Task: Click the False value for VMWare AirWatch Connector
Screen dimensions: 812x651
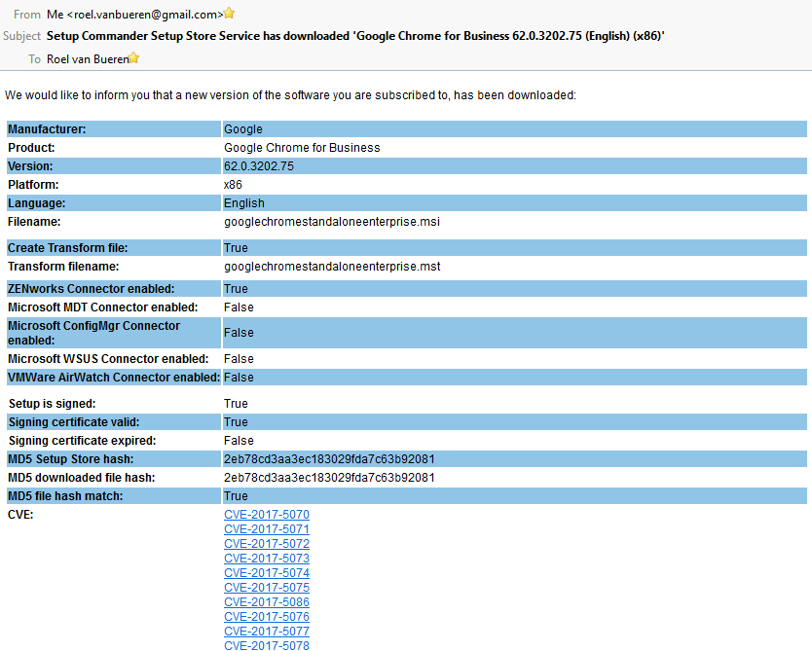Action: click(x=239, y=378)
